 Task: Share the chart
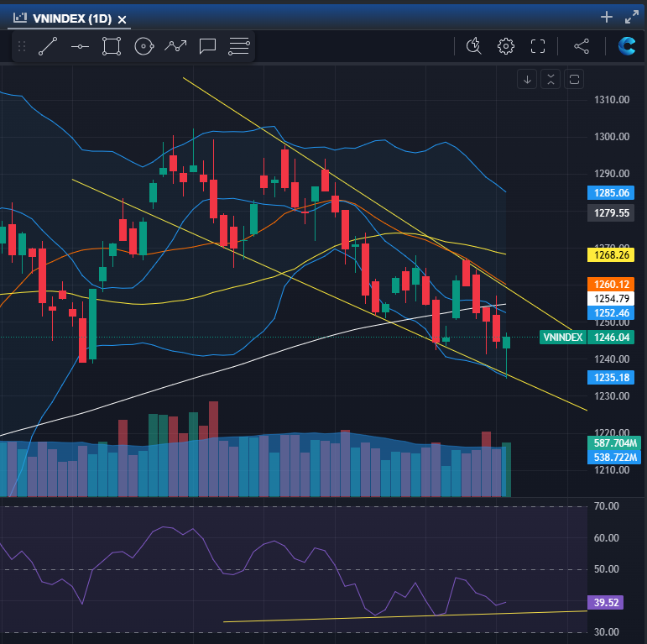581,46
